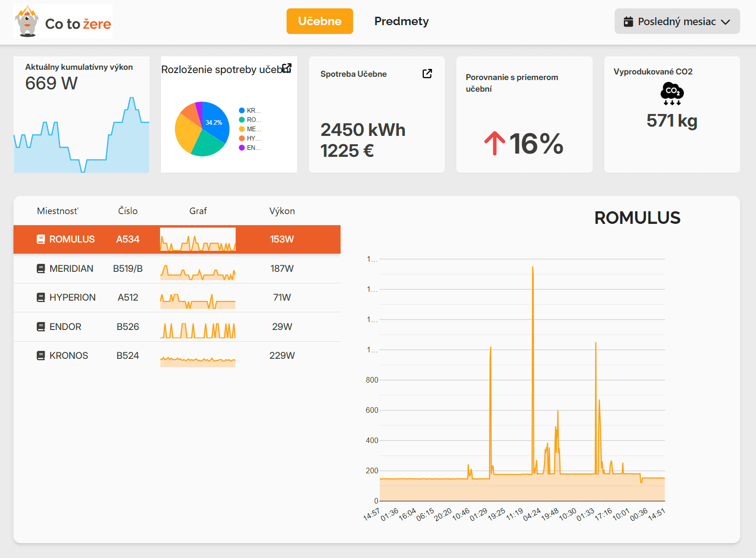Select the ROMULUS room row name
The width and height of the screenshot is (756, 558).
(72, 239)
